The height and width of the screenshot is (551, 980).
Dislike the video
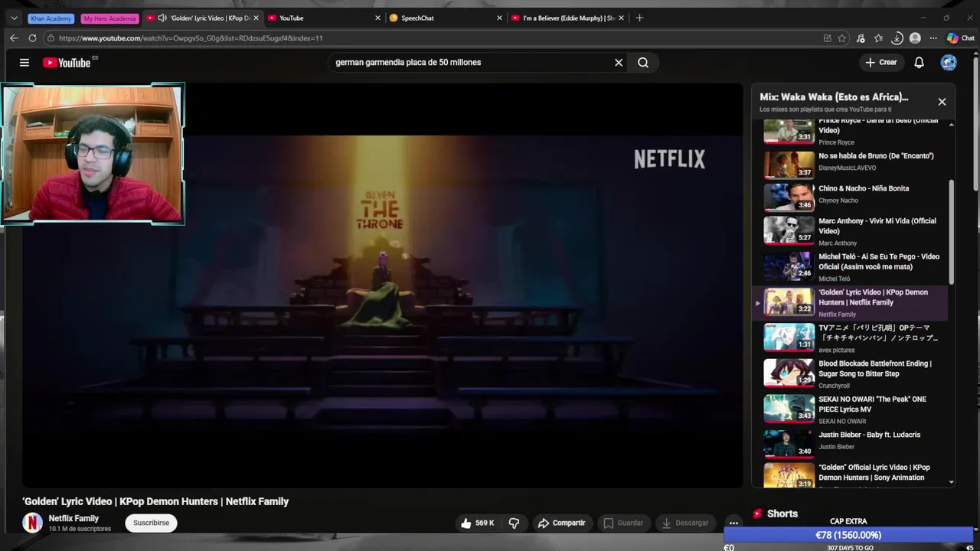514,523
